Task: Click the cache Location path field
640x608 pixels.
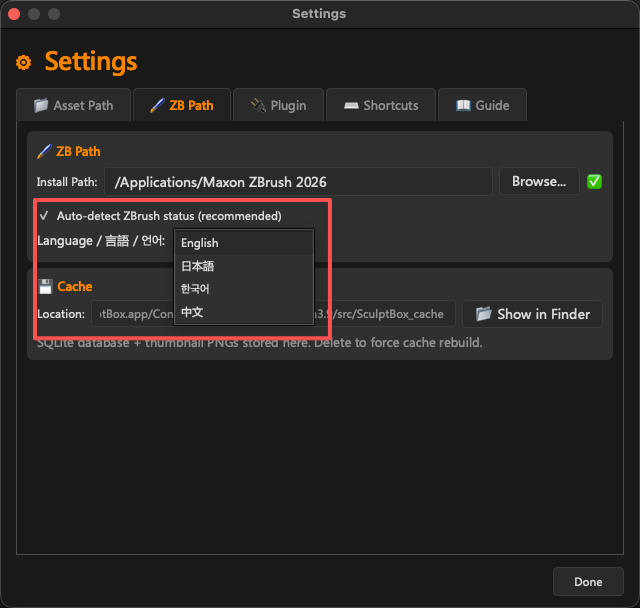Action: pyautogui.click(x=273, y=314)
